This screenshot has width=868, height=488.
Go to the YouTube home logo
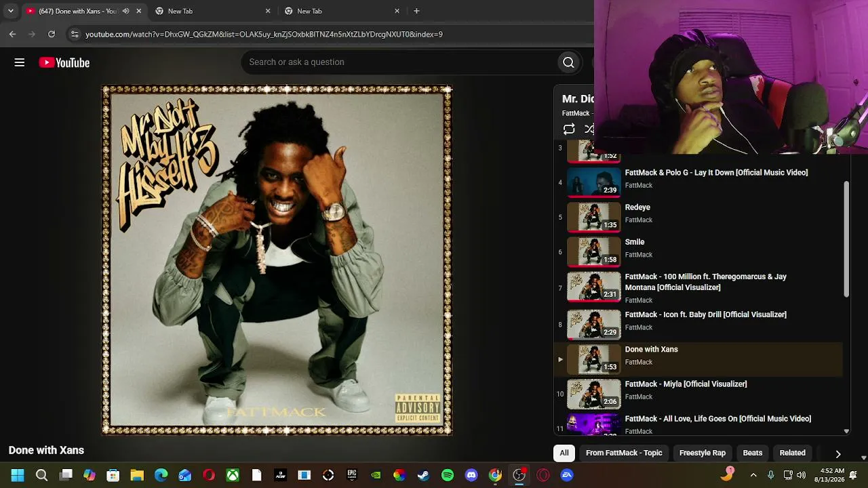click(64, 62)
